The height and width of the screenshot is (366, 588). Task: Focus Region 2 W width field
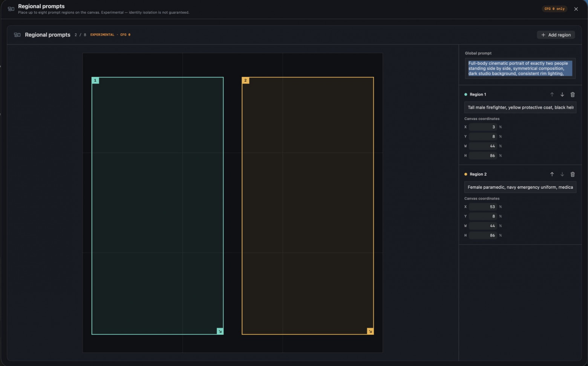(483, 226)
